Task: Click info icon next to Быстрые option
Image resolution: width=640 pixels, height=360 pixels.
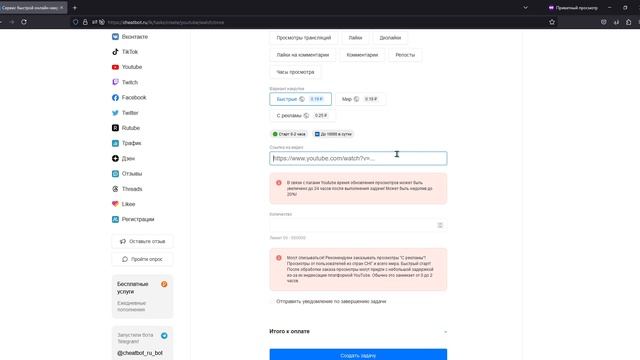Action: (x=302, y=99)
